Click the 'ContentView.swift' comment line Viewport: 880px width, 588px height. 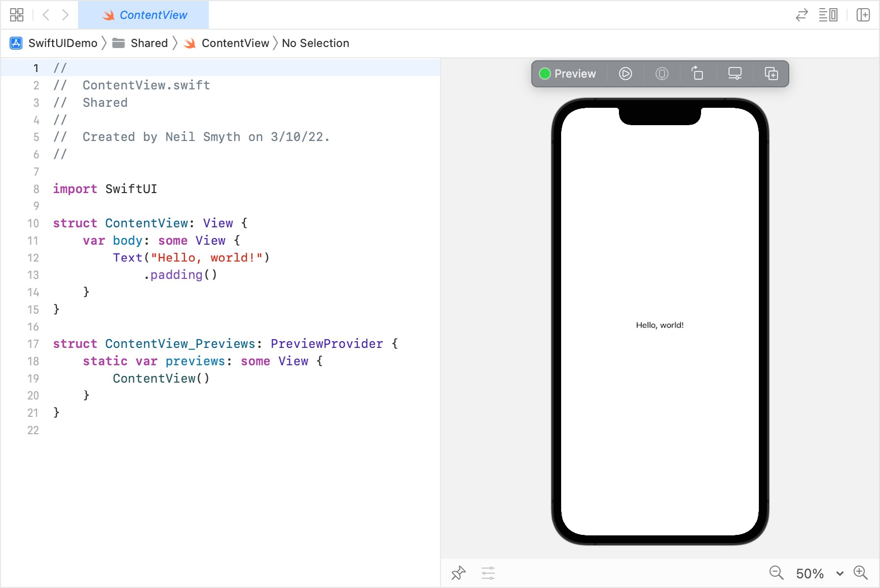[131, 85]
